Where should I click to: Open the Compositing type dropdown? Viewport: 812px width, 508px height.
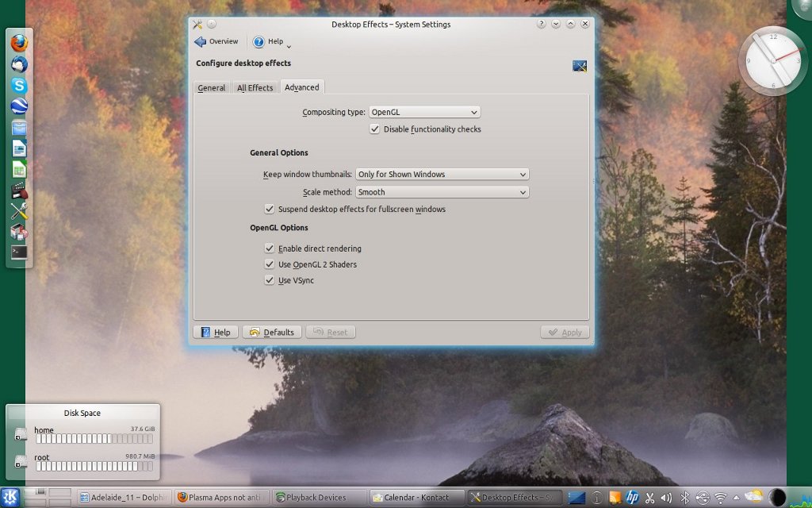click(424, 113)
